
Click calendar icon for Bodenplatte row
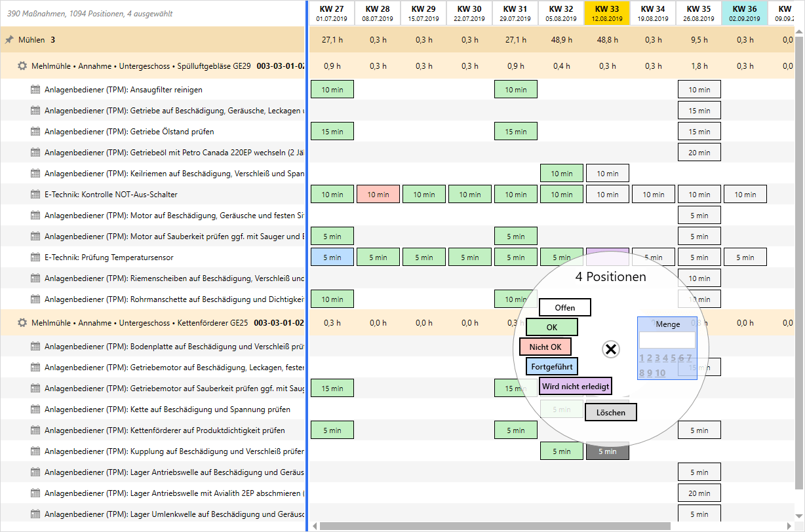coord(35,347)
